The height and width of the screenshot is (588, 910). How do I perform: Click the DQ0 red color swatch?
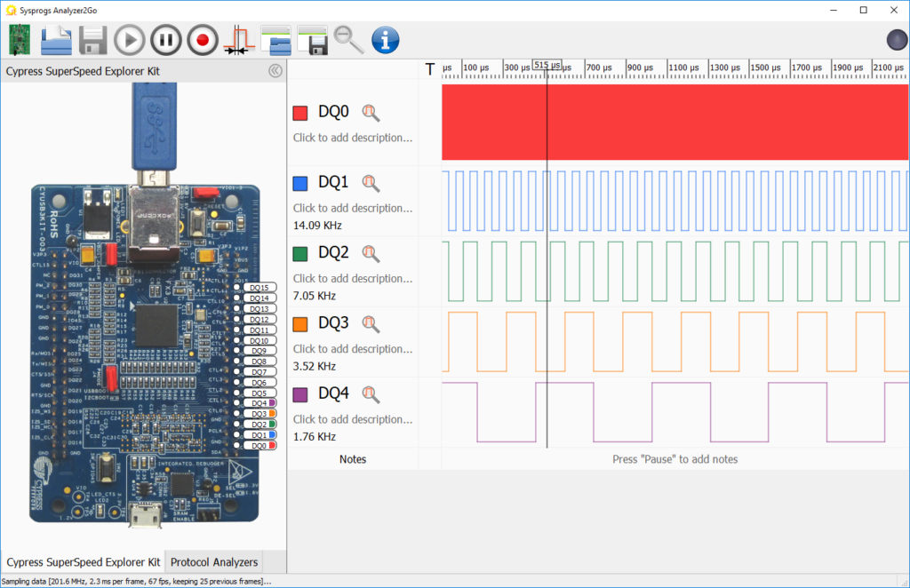click(x=300, y=113)
